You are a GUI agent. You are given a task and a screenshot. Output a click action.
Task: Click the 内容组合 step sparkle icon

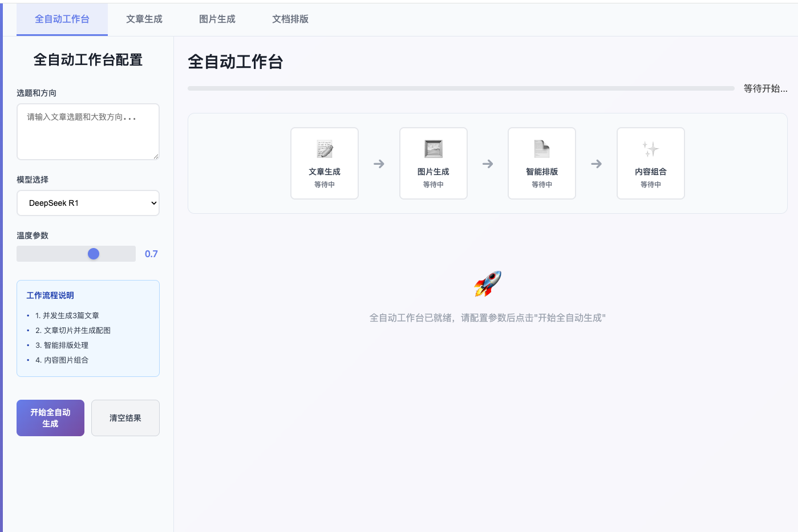pos(651,149)
